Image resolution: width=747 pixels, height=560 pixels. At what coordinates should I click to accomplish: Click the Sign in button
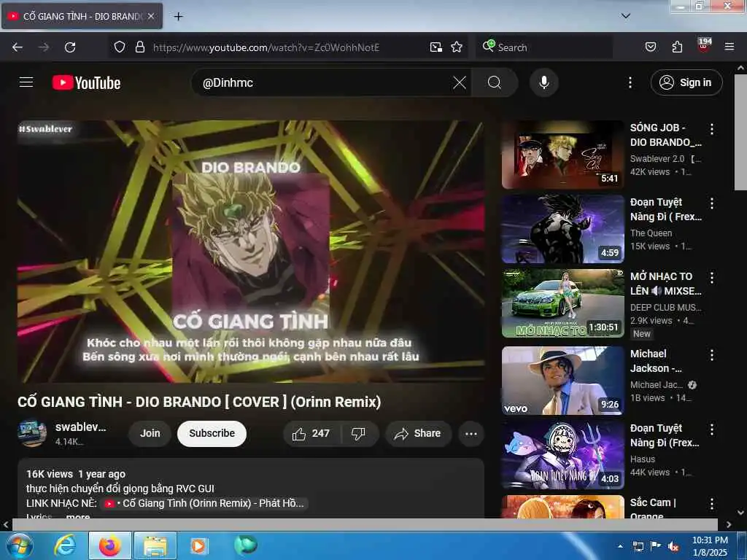coord(686,82)
